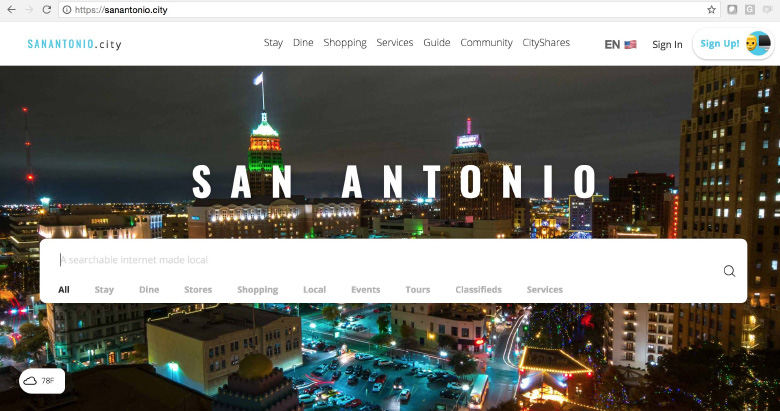The image size is (780, 411).
Task: Click the browser forward arrow
Action: point(29,9)
